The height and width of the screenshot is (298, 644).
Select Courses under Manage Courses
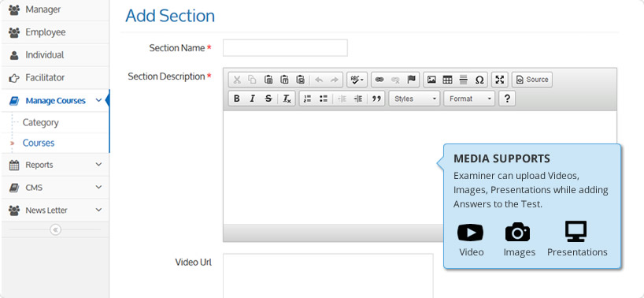click(x=39, y=143)
